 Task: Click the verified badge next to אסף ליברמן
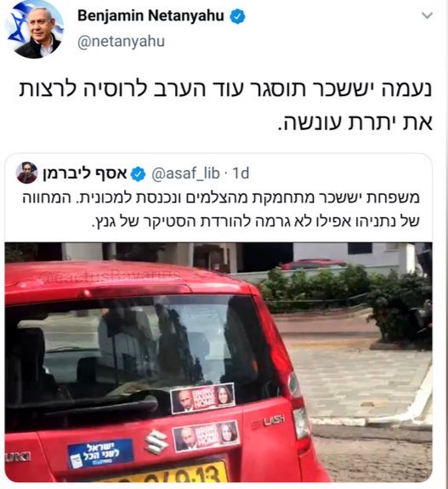tap(138, 173)
